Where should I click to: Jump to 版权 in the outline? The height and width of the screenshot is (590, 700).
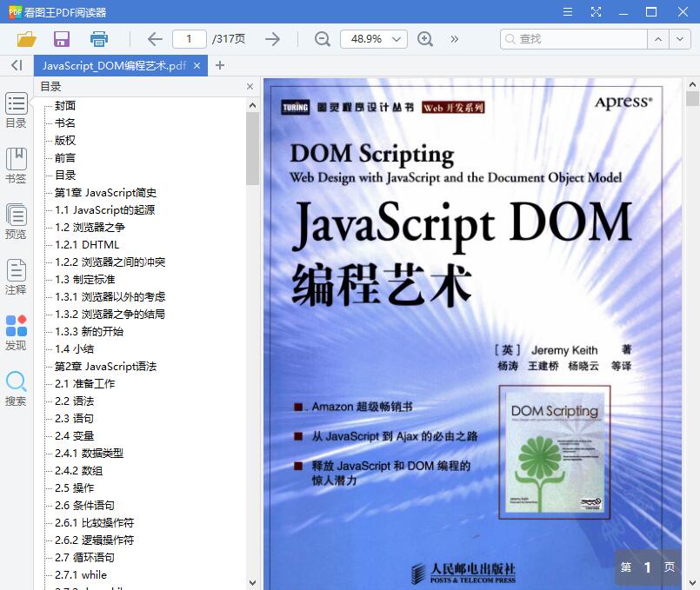tap(65, 141)
